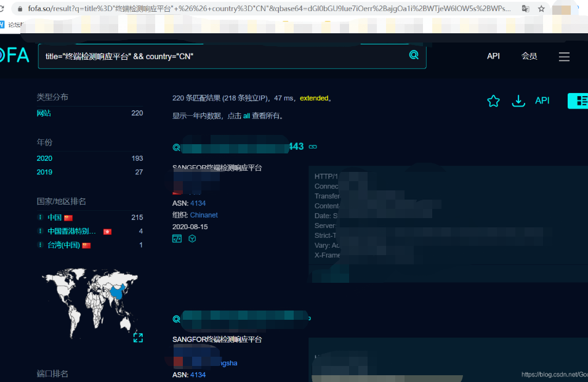Screen dimensions: 588x382
Task: Click the yellow 'extended' link
Action: click(314, 98)
